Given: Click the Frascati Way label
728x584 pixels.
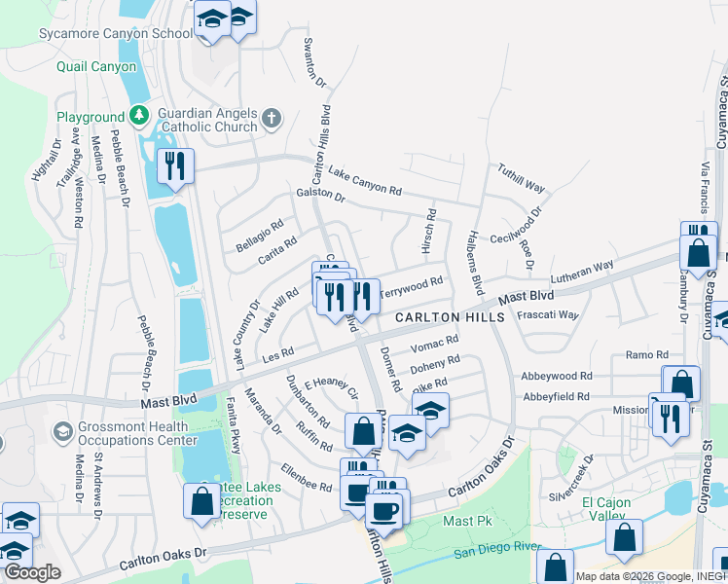Looking at the screenshot, I should (x=548, y=314).
